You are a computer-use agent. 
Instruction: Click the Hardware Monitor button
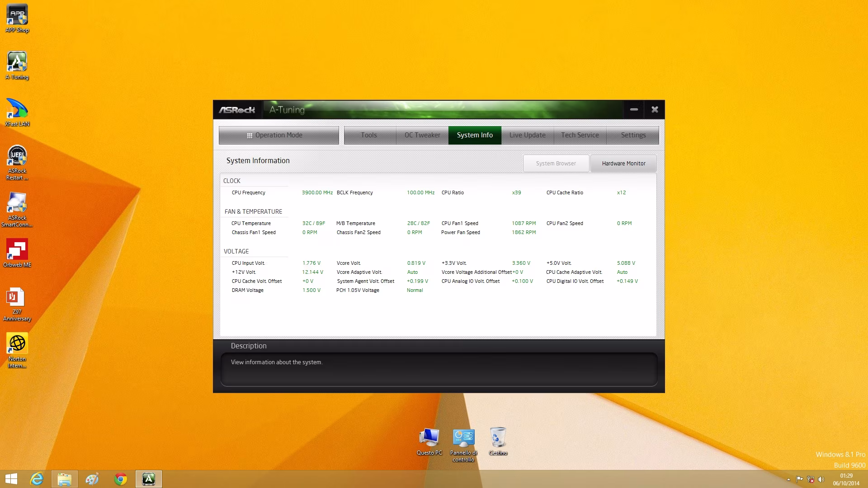pos(623,164)
